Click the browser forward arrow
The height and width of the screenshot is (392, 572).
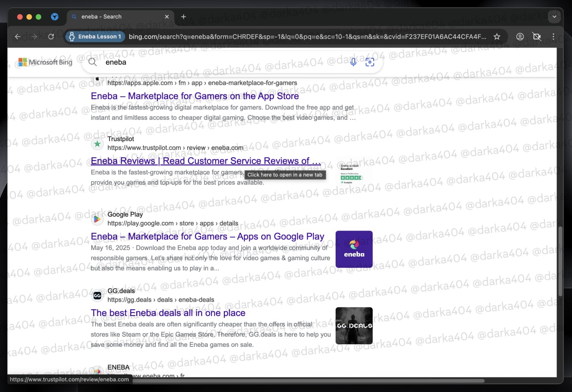click(x=34, y=37)
